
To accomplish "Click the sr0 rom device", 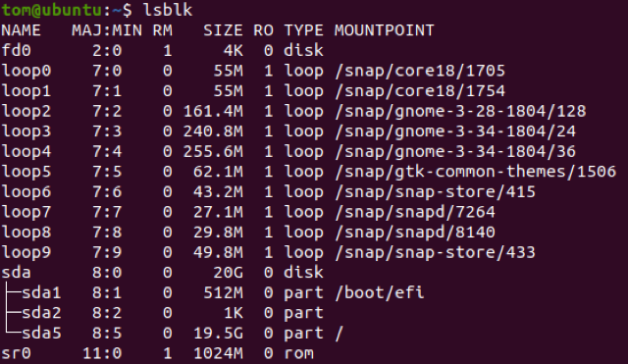I will [x=16, y=353].
